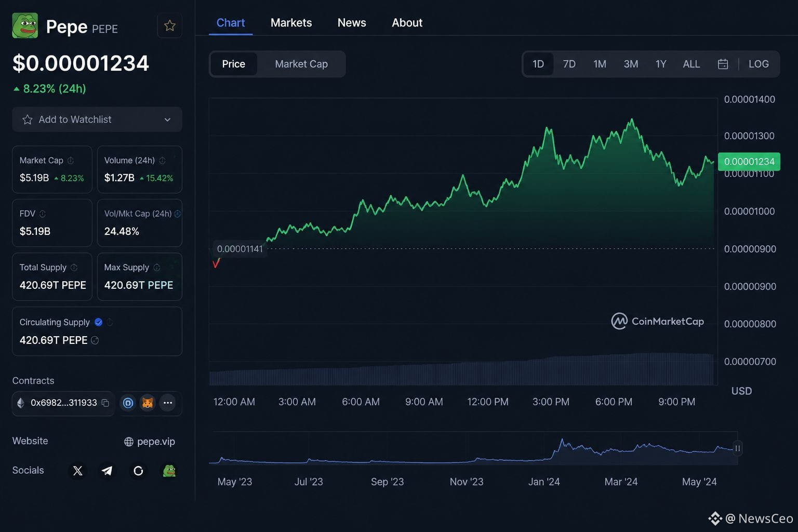Add token to MetaMask via the fox icon
798x532 pixels.
(x=148, y=403)
